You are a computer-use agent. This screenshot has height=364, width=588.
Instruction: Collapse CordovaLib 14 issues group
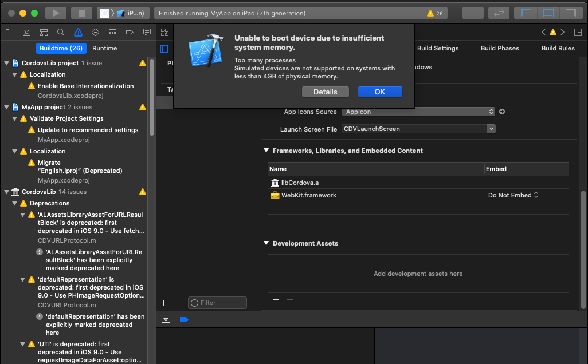point(6,192)
